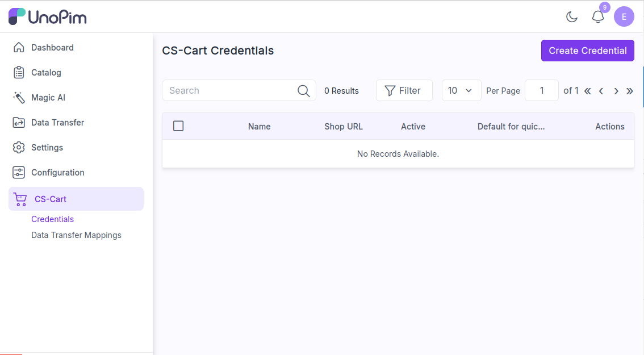Select CS-Cart menu item
The height and width of the screenshot is (355, 644).
[76, 199]
